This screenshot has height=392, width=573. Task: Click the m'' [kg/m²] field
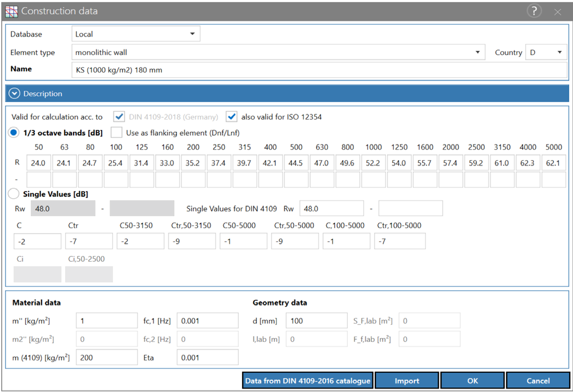click(x=107, y=321)
